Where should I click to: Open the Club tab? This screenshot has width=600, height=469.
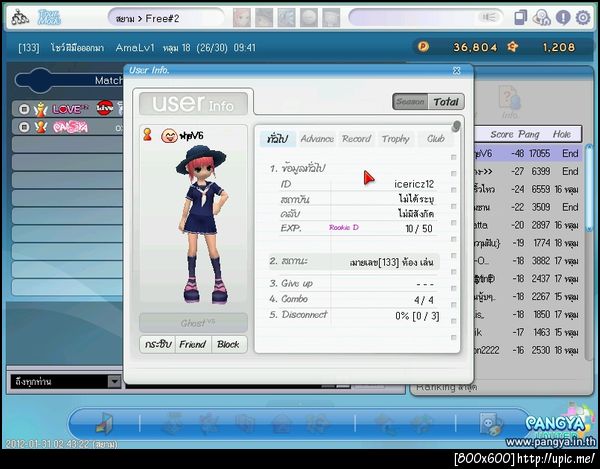tap(435, 139)
